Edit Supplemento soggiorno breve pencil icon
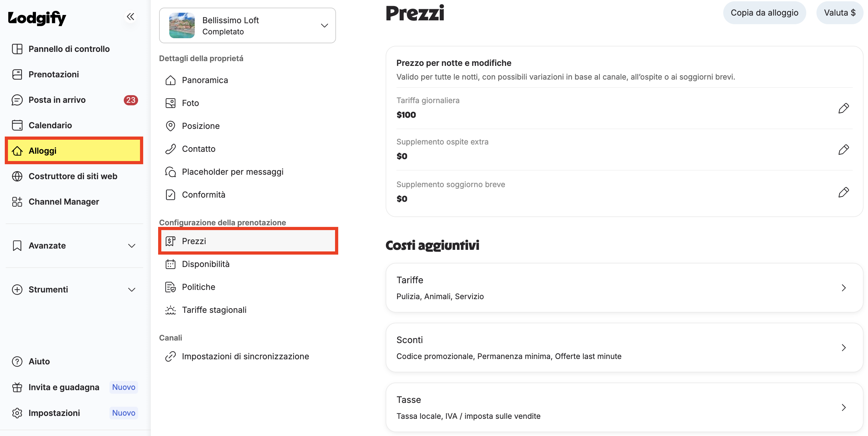This screenshot has height=436, width=868. (843, 192)
